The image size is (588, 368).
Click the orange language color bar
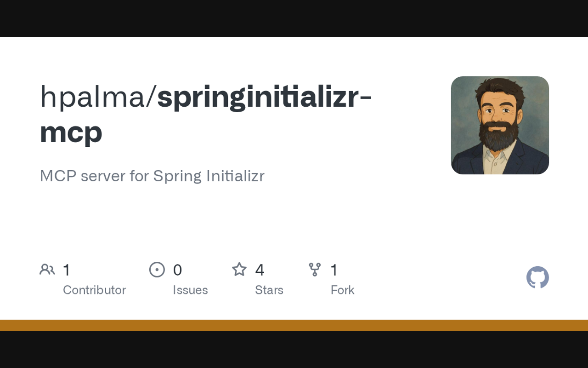(294, 325)
